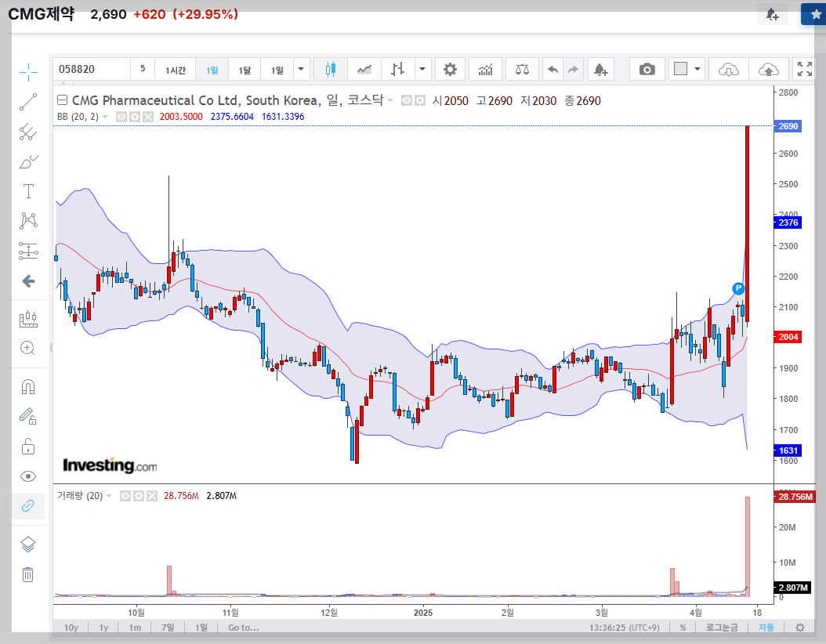
Task: Collapse the CMG Pharmaceutical legend box
Action: pyautogui.click(x=62, y=100)
